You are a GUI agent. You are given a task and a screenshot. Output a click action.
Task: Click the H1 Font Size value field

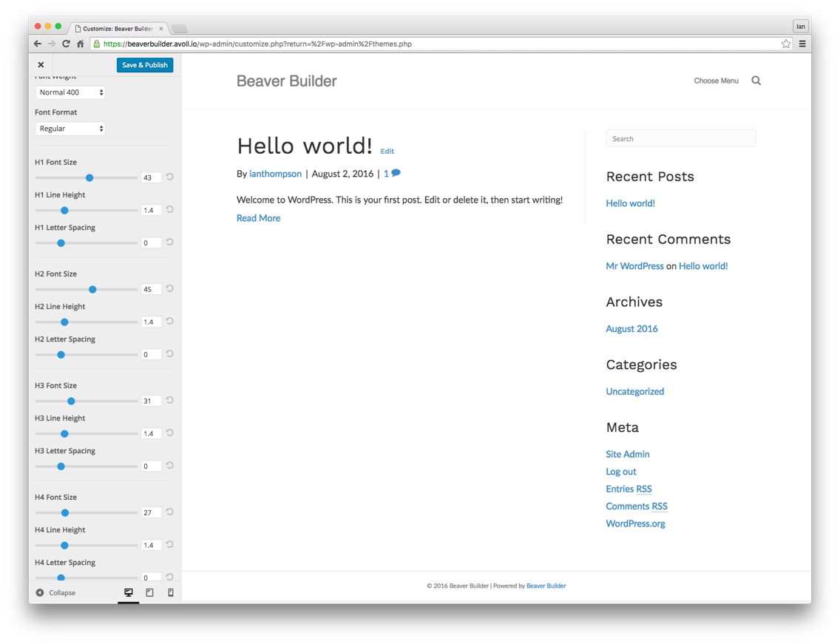[151, 178]
